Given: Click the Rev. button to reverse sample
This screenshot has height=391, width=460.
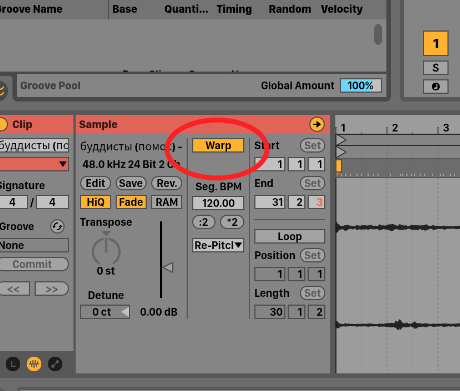Looking at the screenshot, I should (166, 183).
